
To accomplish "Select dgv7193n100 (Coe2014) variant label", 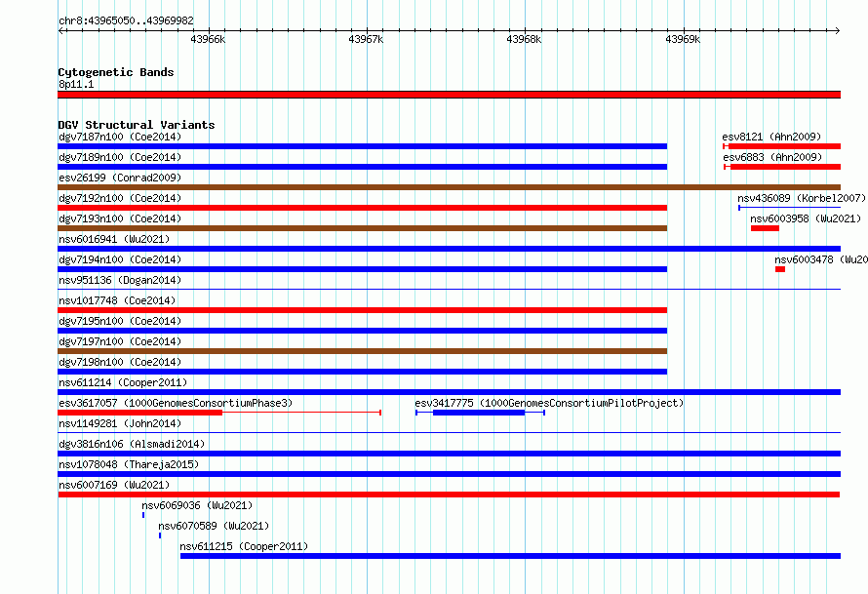I will (x=120, y=218).
